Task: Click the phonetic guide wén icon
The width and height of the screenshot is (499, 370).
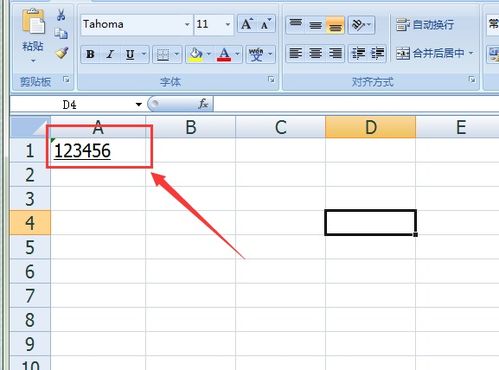Action: pos(256,55)
